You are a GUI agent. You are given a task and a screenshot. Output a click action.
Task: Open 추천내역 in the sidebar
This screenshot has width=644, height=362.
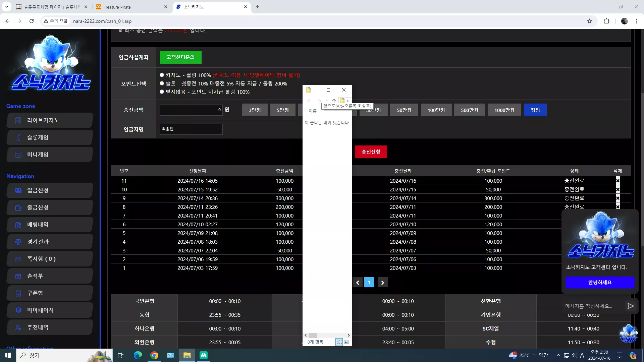point(50,327)
